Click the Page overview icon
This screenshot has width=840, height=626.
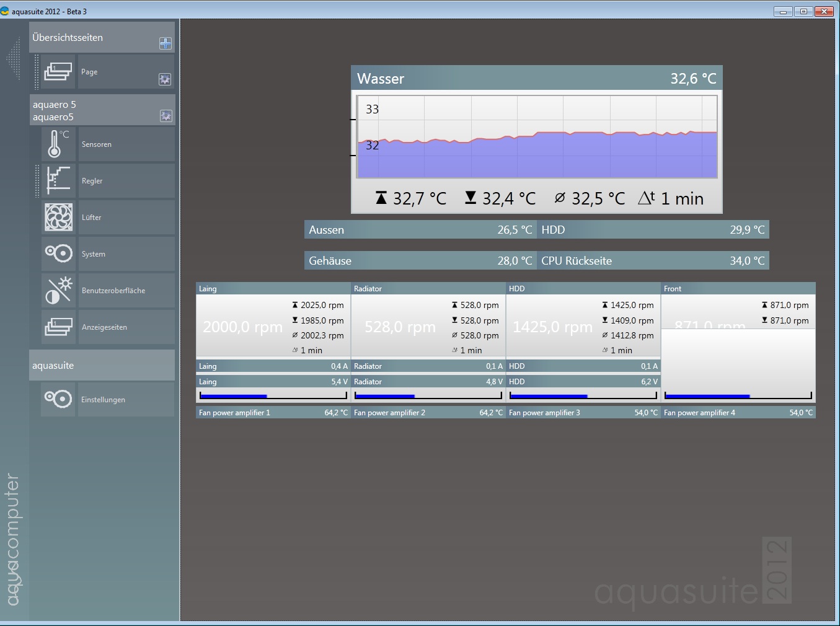(58, 72)
